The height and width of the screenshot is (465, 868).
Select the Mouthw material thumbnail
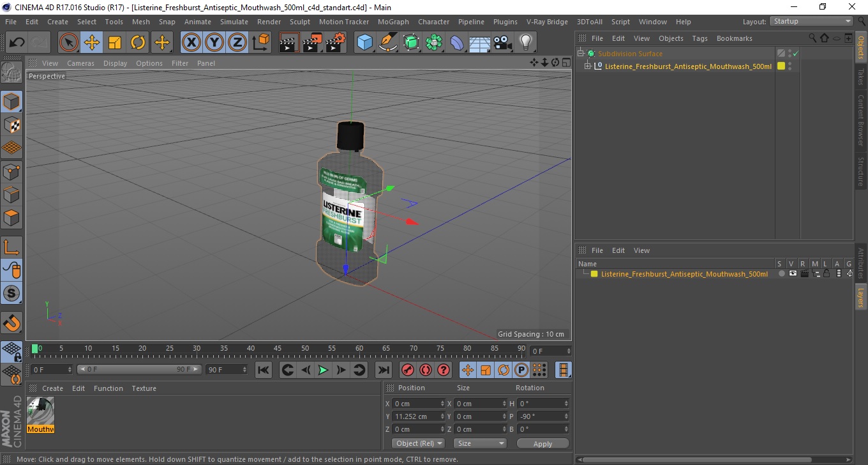click(40, 415)
